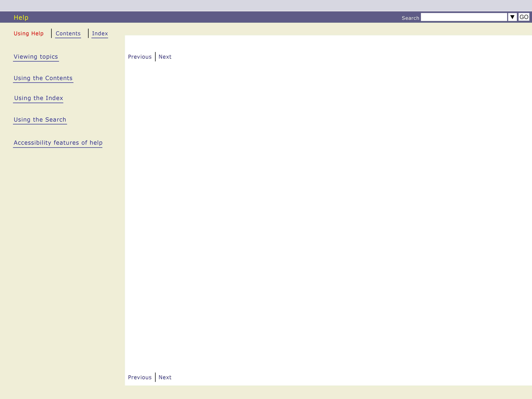Image resolution: width=532 pixels, height=399 pixels.
Task: Click the top Next navigation link
Action: point(165,57)
